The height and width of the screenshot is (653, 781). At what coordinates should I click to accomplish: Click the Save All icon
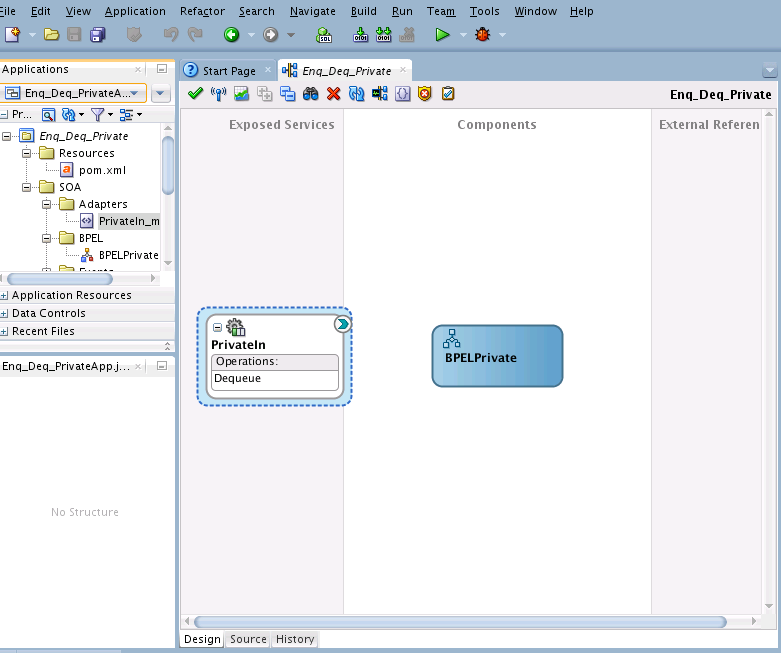pyautogui.click(x=98, y=35)
